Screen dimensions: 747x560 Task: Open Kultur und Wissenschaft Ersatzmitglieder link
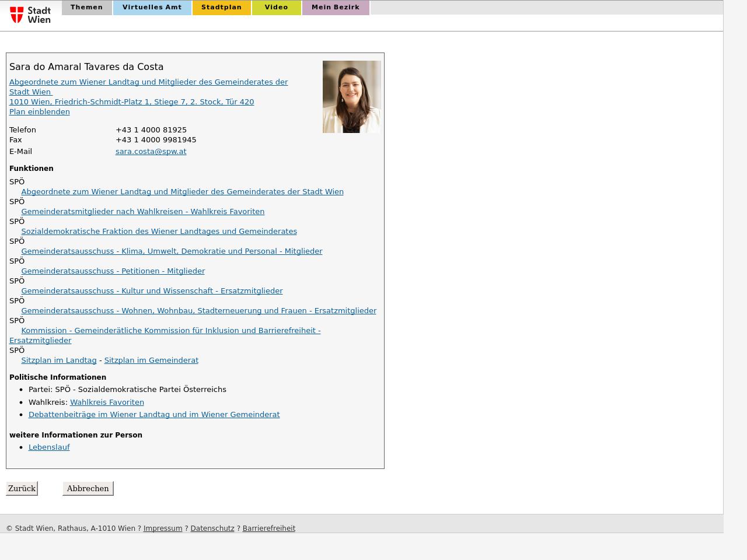(152, 291)
